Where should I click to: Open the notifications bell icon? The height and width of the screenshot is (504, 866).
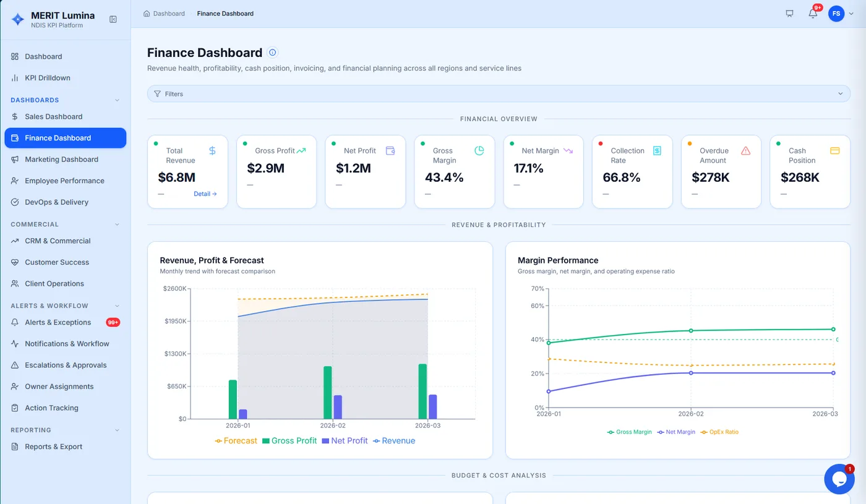coord(813,14)
